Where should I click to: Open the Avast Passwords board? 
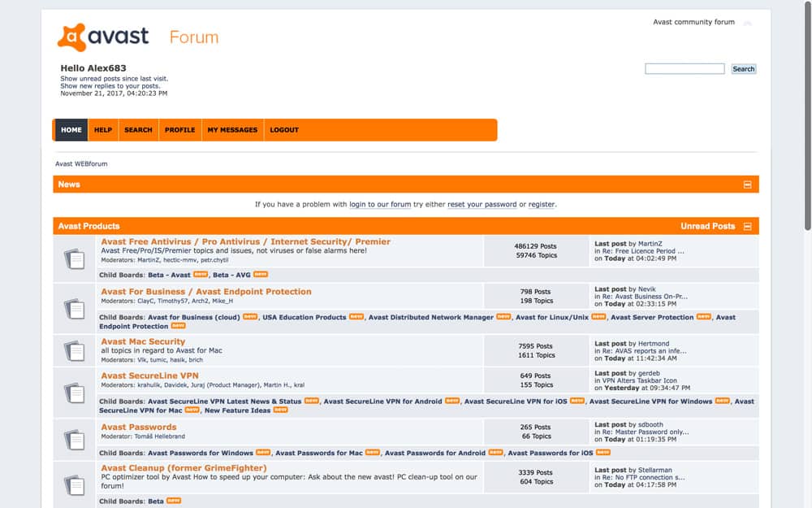(139, 428)
